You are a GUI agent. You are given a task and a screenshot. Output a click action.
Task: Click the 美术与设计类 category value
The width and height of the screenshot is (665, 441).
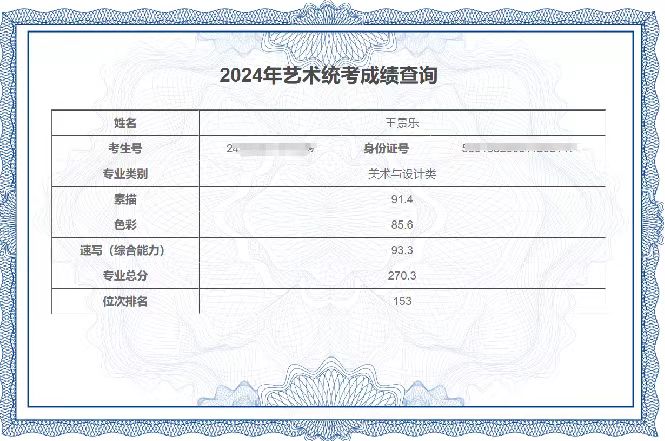coord(402,174)
